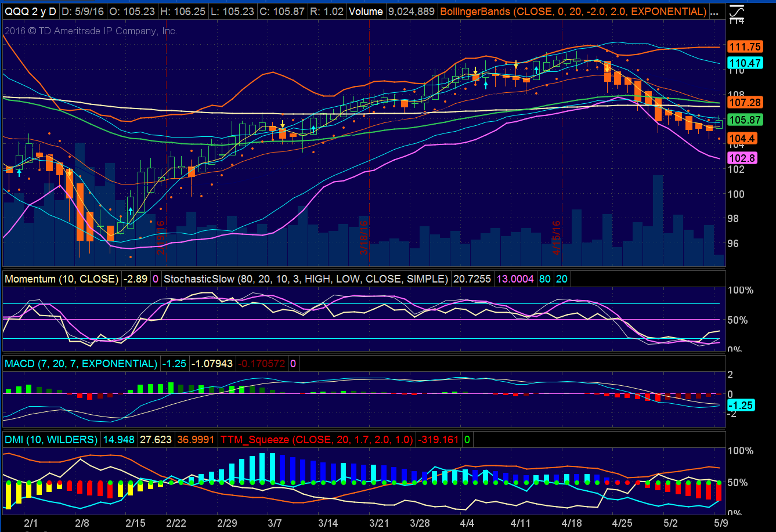Click the '2/29' date on the time axis
The width and height of the screenshot is (776, 532).
pos(227,523)
